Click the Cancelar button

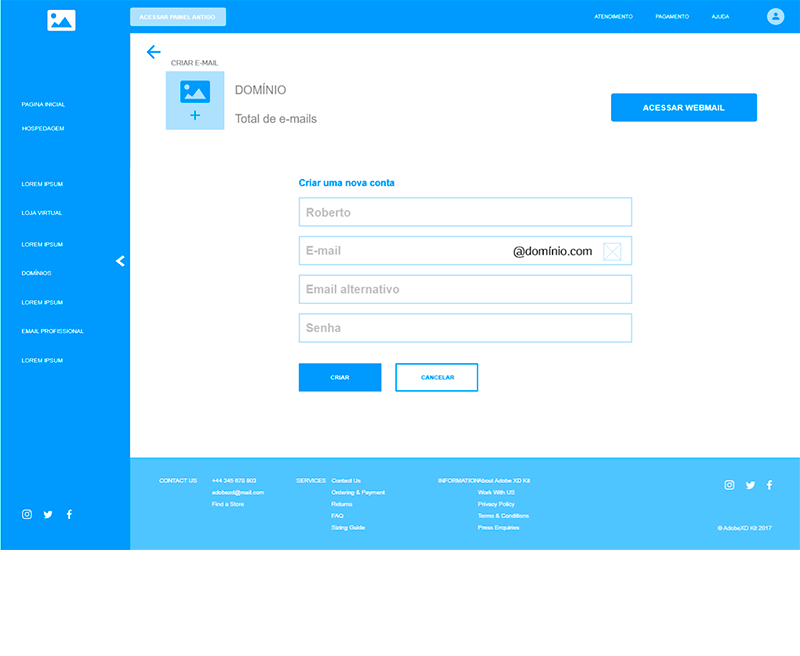(x=437, y=377)
